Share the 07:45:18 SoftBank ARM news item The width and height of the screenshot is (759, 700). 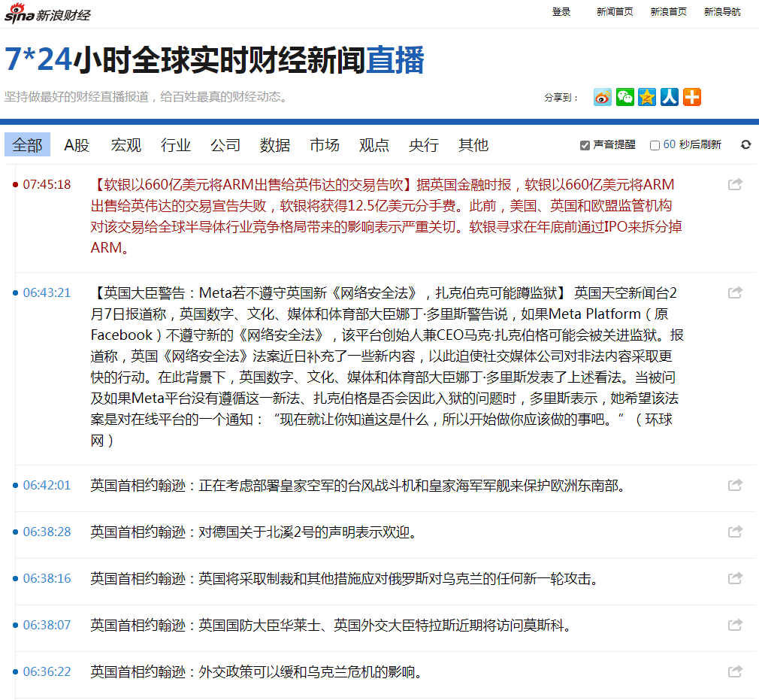735,184
